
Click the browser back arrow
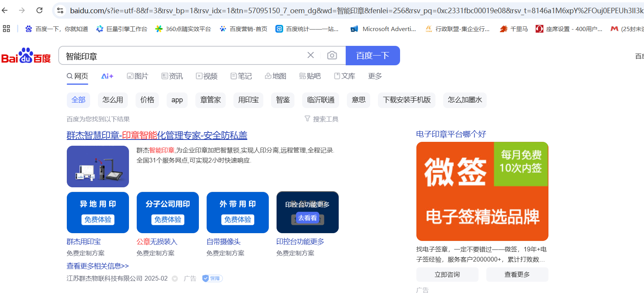coord(5,10)
